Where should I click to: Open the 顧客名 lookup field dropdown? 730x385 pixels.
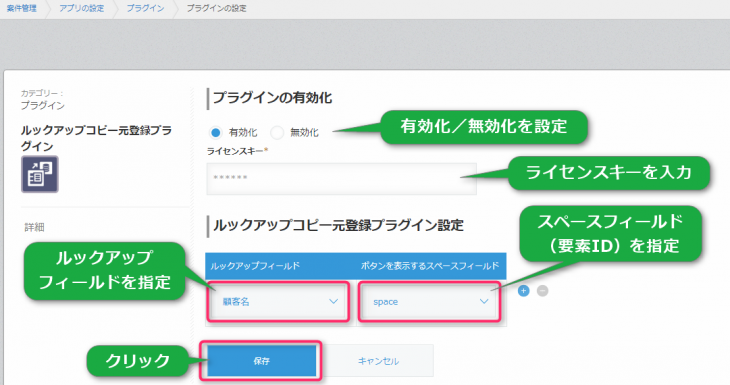coord(278,302)
